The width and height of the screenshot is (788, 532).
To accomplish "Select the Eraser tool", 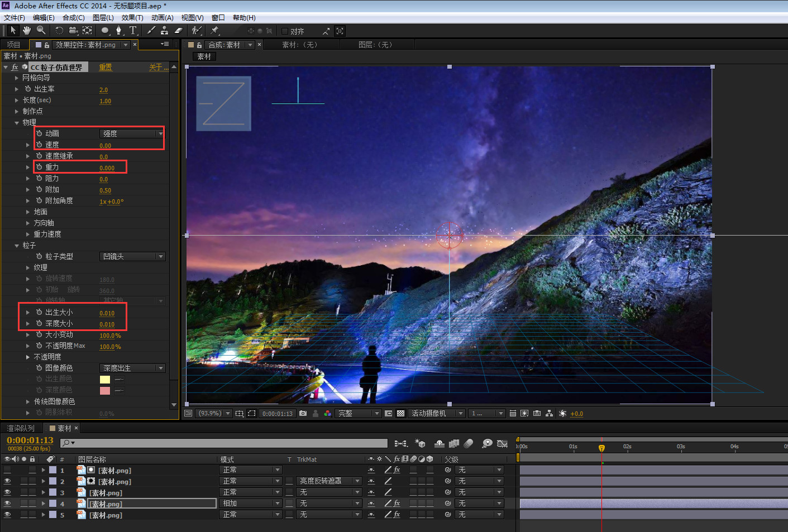I will (178, 31).
